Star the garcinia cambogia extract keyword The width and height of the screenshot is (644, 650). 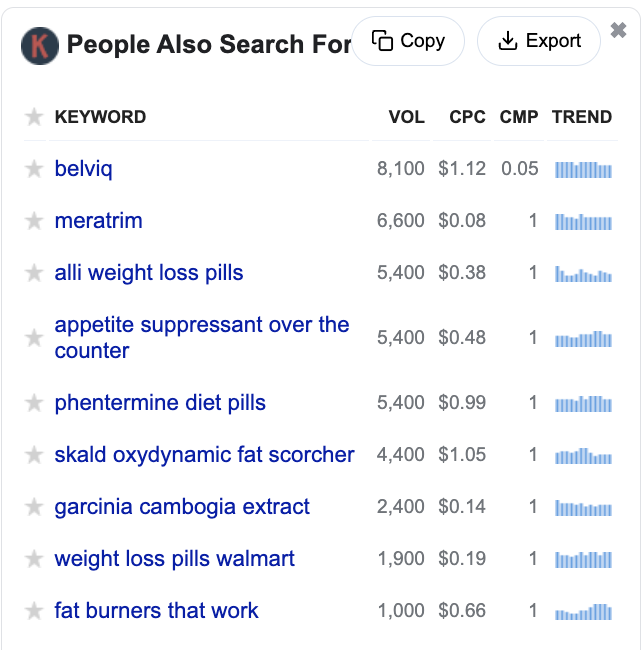(x=34, y=507)
